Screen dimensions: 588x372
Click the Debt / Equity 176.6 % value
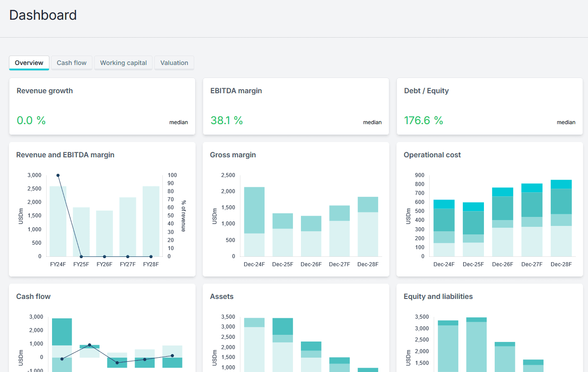tap(423, 120)
